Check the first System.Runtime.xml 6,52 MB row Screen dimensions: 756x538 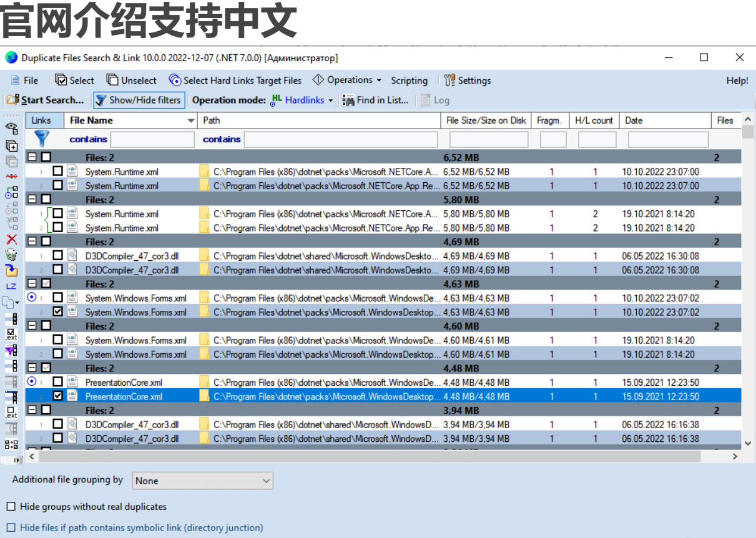[57, 172]
